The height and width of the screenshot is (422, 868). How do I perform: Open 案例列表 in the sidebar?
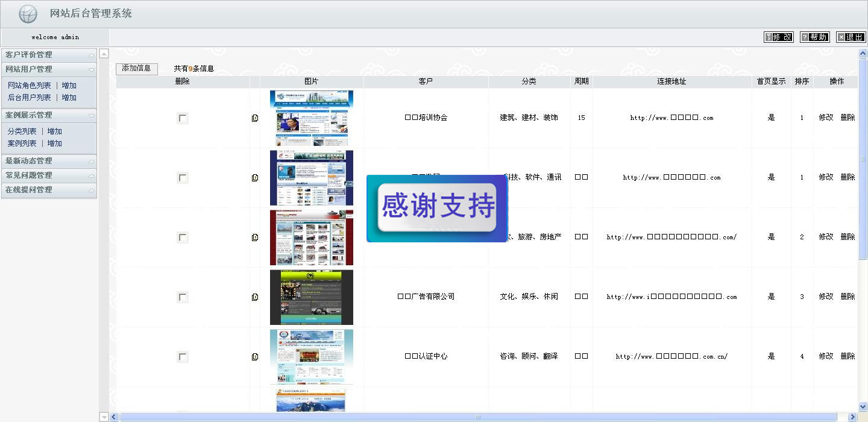click(22, 143)
